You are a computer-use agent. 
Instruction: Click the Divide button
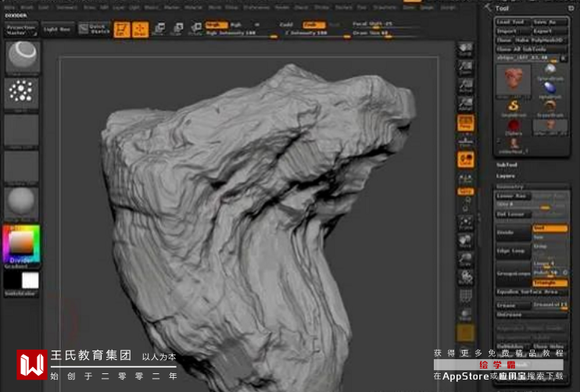513,233
